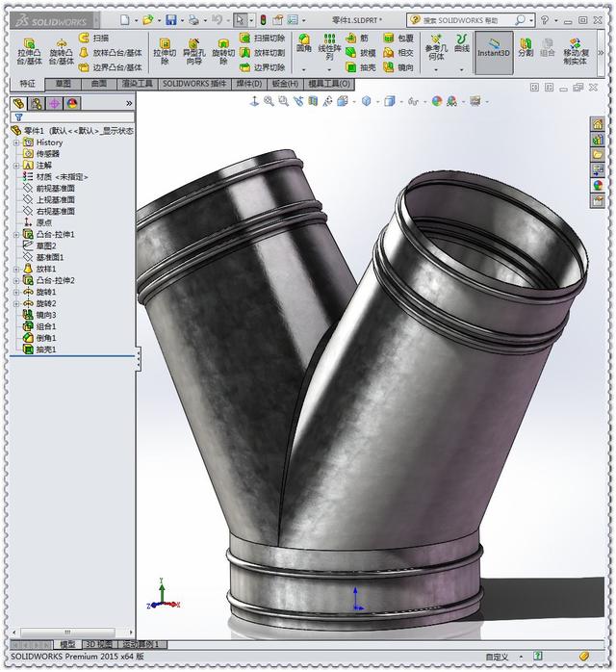
Task: Choose the 边界凸台/基体 boundary boss tool
Action: point(111,67)
